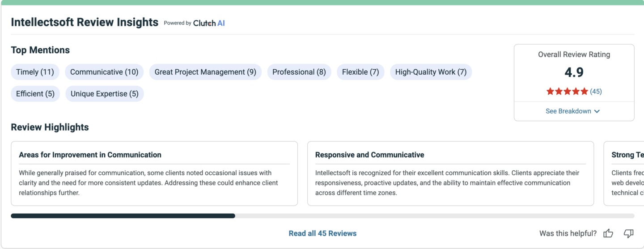Open the Read all 45 Reviews link
Viewport: 644px width, 249px height.
click(322, 233)
